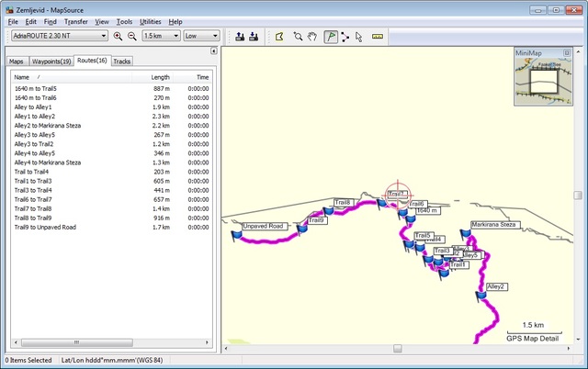Select the Distance/Bearing ruler tool
The image size is (588, 369).
pyautogui.click(x=378, y=37)
